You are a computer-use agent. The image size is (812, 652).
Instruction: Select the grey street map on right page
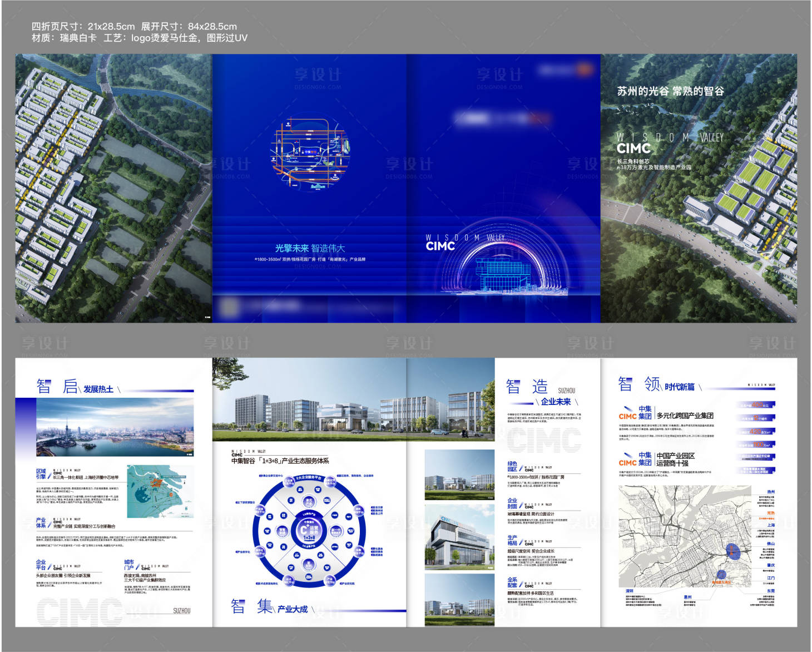pyautogui.click(x=686, y=536)
